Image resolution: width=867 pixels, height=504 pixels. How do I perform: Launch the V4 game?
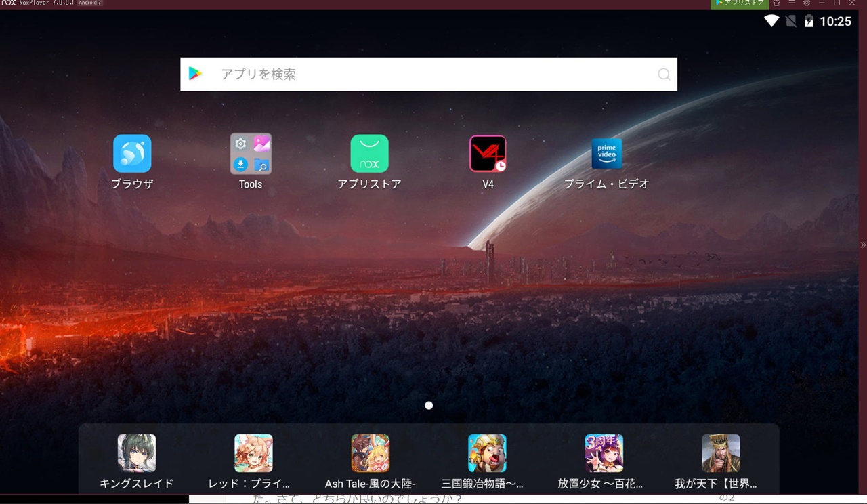pos(488,154)
